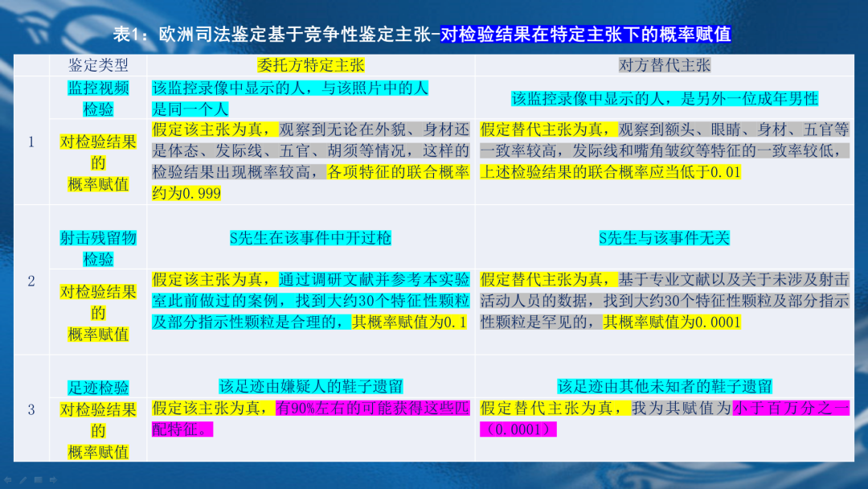Open the slideshow pen pointer options
The height and width of the screenshot is (489, 868).
(23, 480)
